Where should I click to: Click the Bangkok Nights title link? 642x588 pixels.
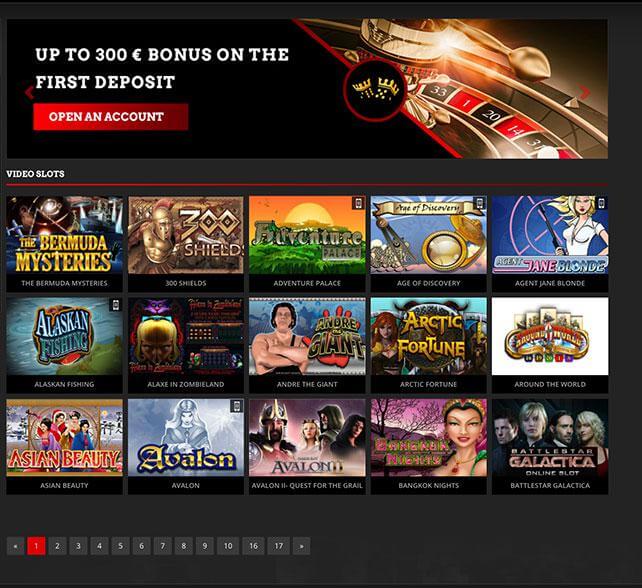(429, 486)
